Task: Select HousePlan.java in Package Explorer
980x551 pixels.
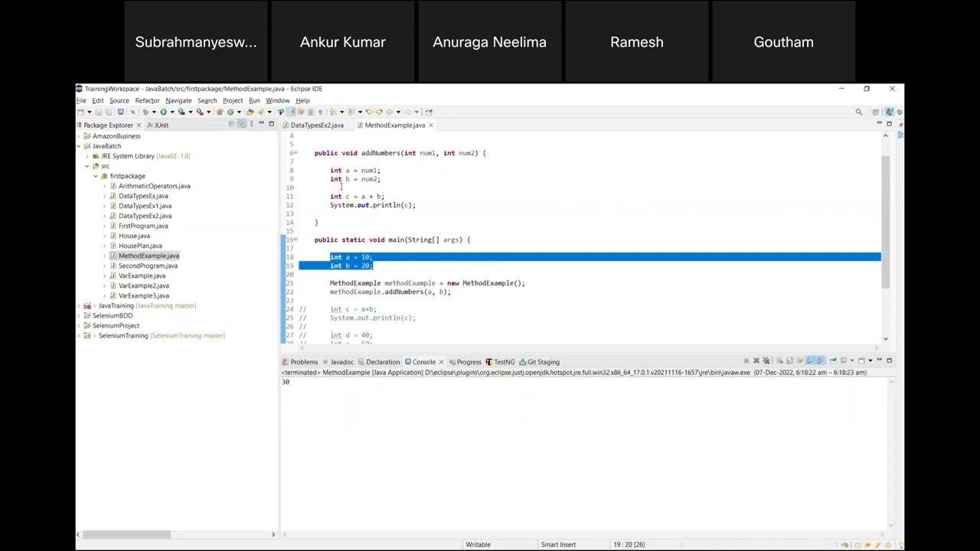Action: tap(140, 246)
